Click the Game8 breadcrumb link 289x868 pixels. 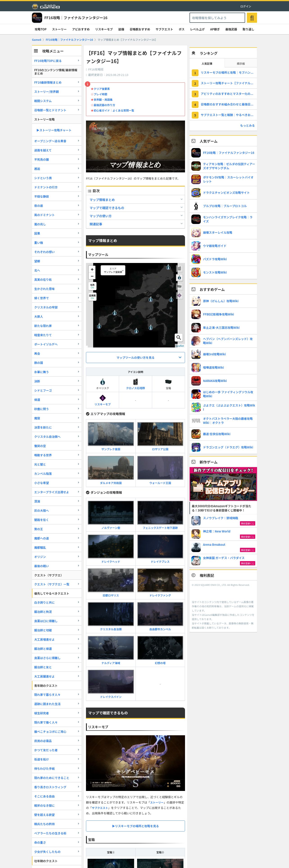(x=37, y=40)
